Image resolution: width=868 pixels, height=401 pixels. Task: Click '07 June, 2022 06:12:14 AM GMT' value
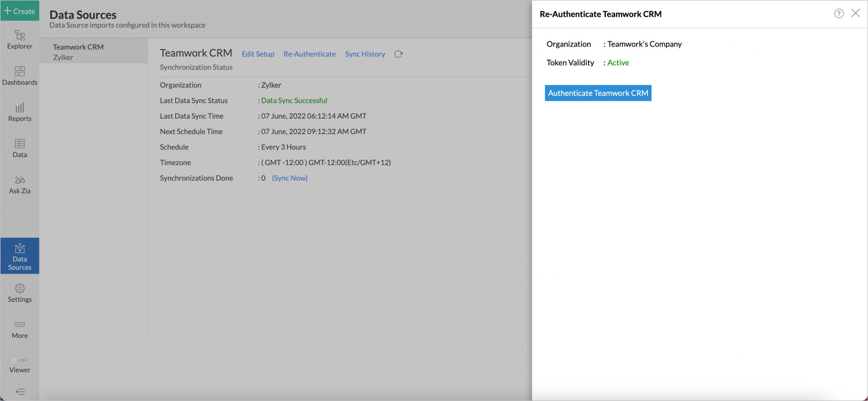click(314, 116)
